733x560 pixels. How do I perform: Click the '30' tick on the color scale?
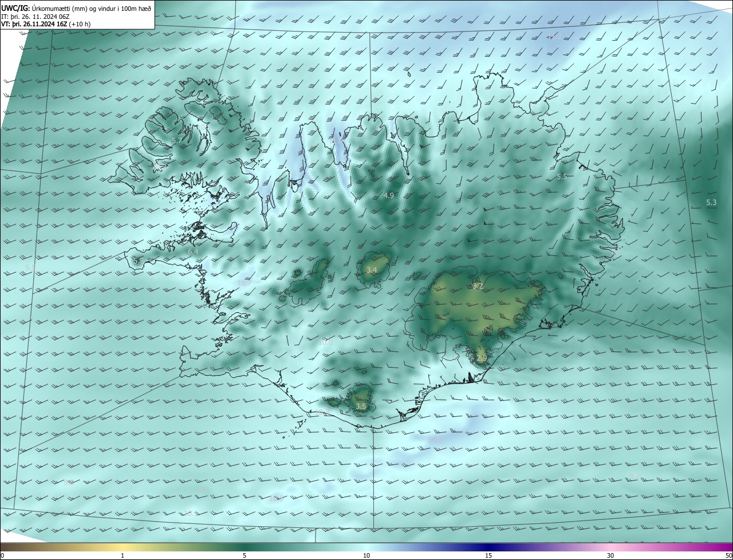point(610,555)
